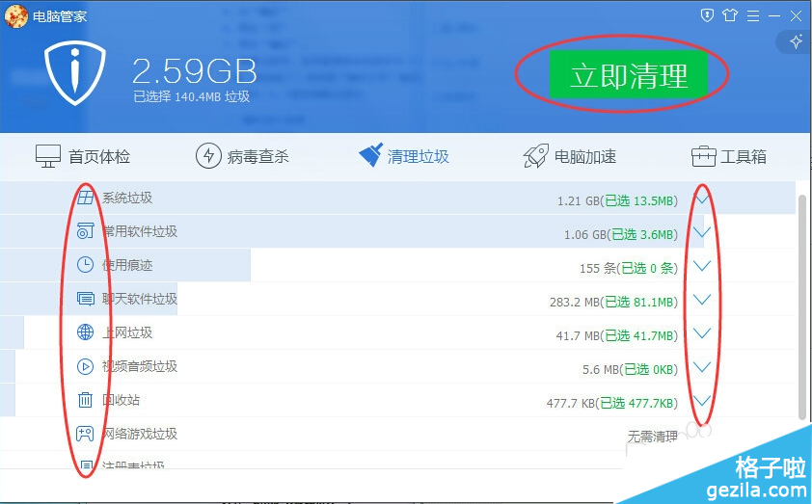Screen dimensions: 812x504
Task: Click 已选 41.7MB text
Action: click(639, 335)
